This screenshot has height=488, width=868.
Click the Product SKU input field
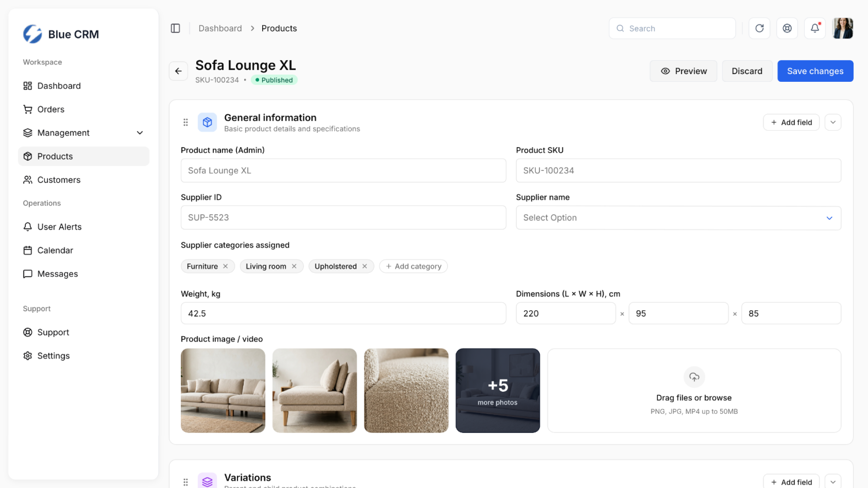pyautogui.click(x=678, y=170)
